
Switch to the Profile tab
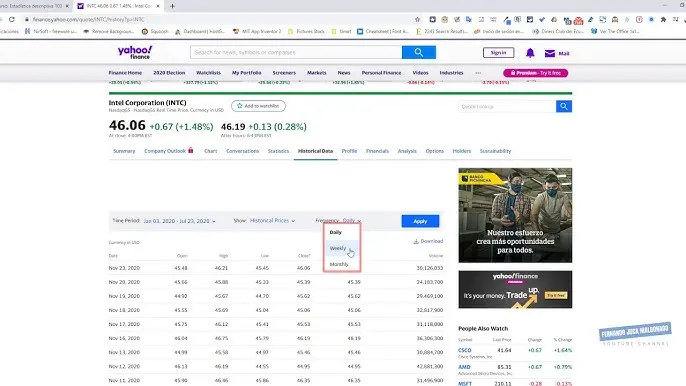coord(349,151)
